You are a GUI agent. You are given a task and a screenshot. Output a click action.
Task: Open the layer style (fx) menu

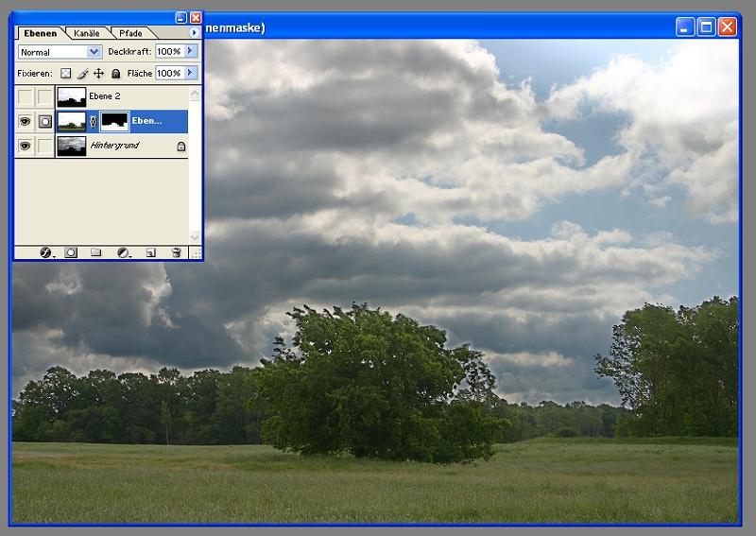tap(45, 252)
